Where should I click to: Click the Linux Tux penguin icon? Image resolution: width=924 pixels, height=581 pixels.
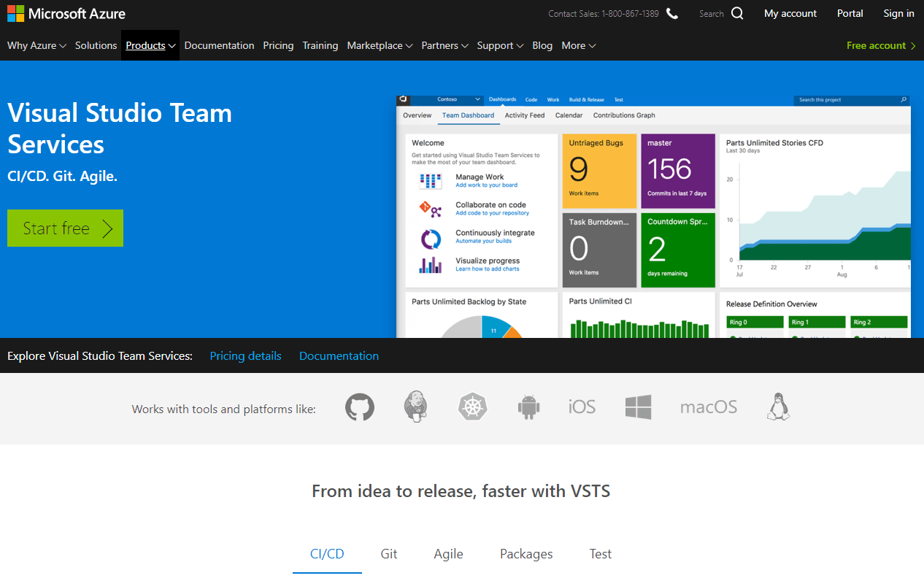point(779,407)
